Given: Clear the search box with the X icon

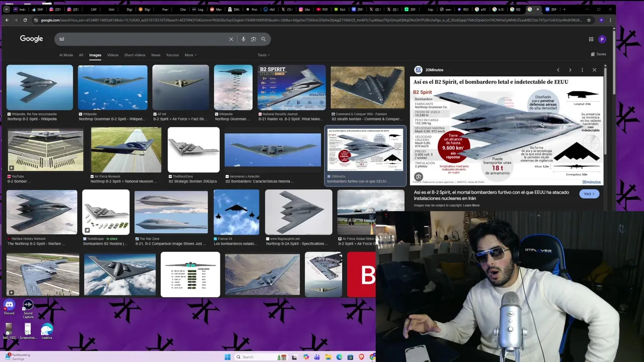Looking at the screenshot, I should (x=231, y=39).
